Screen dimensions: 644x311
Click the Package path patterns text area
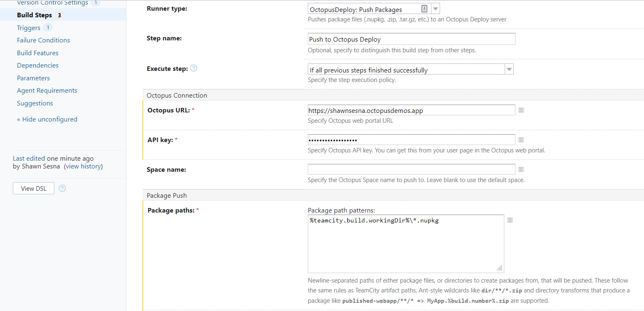pyautogui.click(x=405, y=243)
